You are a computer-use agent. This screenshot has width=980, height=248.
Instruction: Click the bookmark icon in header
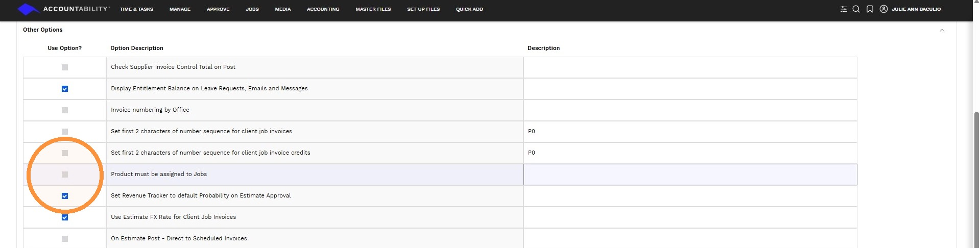[x=870, y=9]
